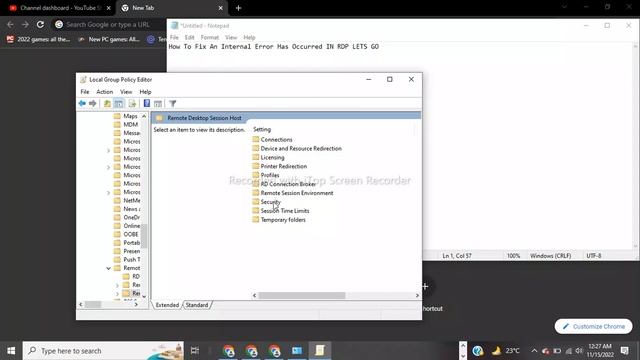The image size is (640, 360).
Task: Open the Filter options funnel icon
Action: [x=173, y=104]
